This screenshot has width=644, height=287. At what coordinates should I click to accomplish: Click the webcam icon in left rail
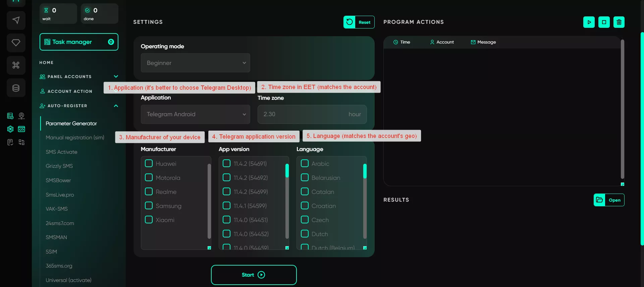pyautogui.click(x=21, y=116)
